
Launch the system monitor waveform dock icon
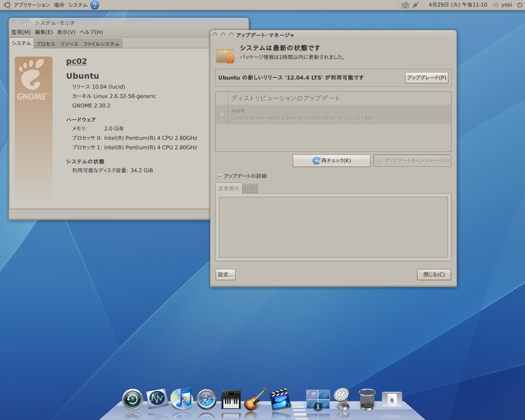(x=157, y=398)
